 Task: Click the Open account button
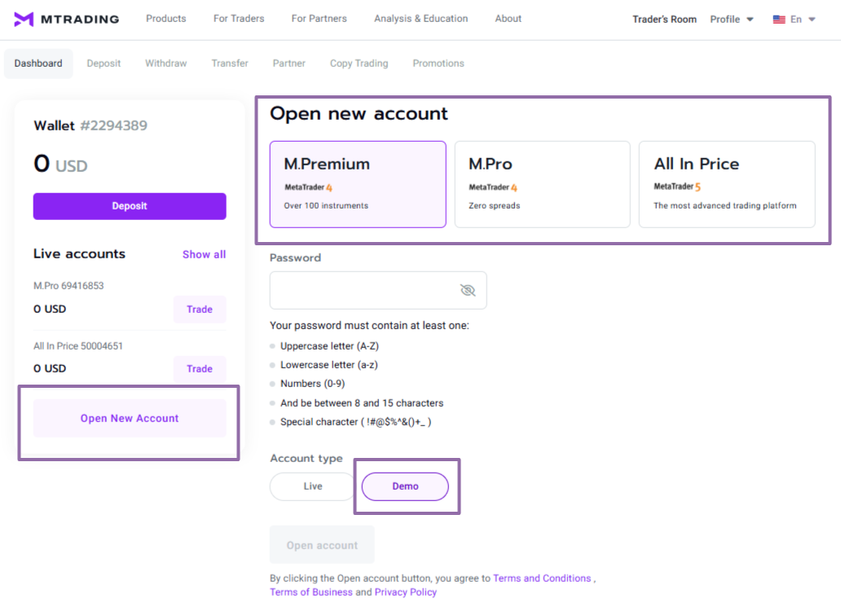coord(322,544)
